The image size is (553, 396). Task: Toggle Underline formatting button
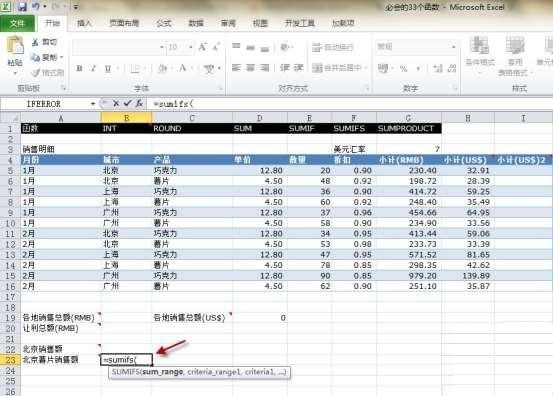point(108,68)
